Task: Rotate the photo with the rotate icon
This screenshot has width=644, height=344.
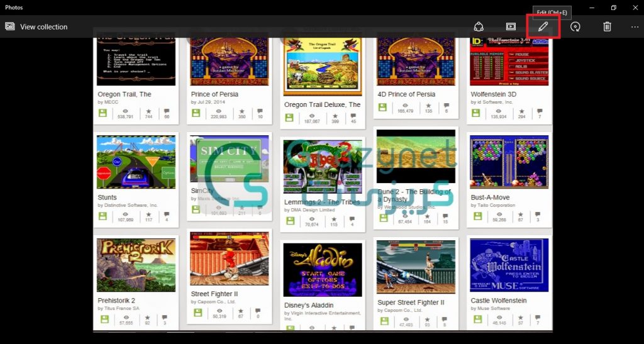Action: click(575, 26)
